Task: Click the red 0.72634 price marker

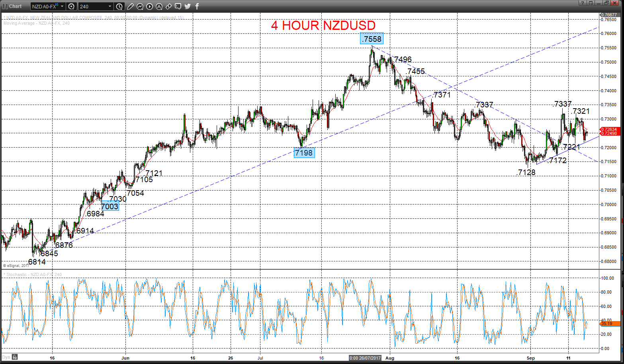Action: point(609,129)
